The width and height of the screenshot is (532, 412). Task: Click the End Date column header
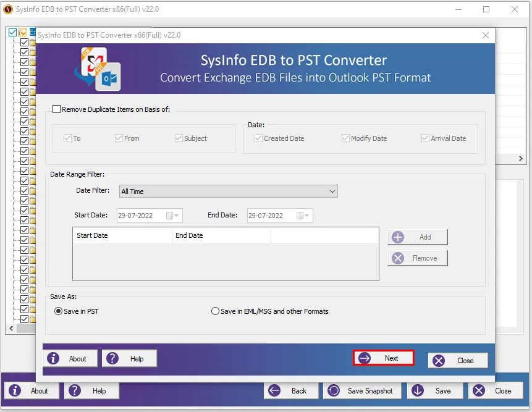click(x=221, y=235)
